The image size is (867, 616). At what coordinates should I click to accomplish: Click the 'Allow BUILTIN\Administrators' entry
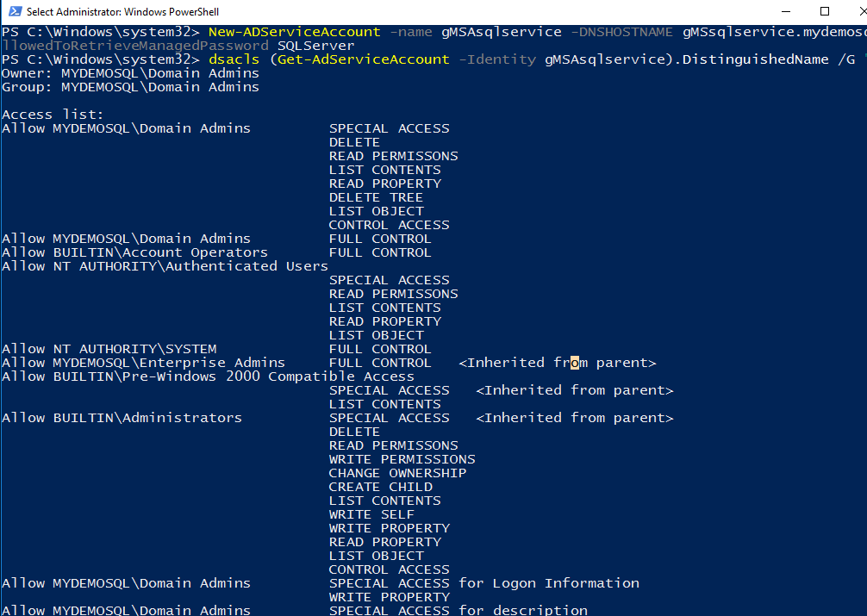pos(122,418)
